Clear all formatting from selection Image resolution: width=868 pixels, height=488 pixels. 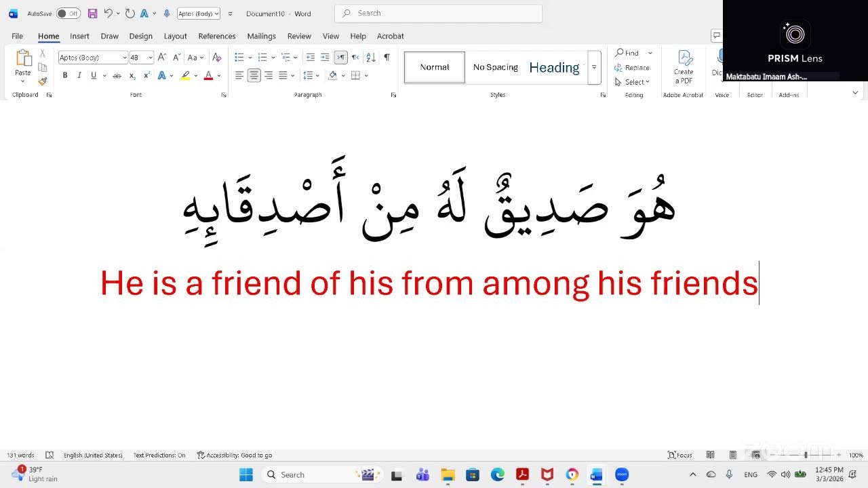(217, 58)
